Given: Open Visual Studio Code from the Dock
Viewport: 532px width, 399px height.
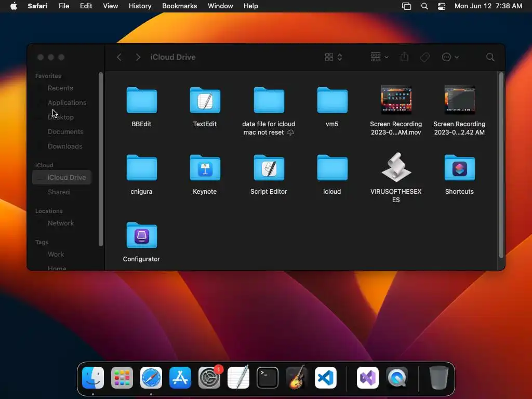Looking at the screenshot, I should point(326,378).
